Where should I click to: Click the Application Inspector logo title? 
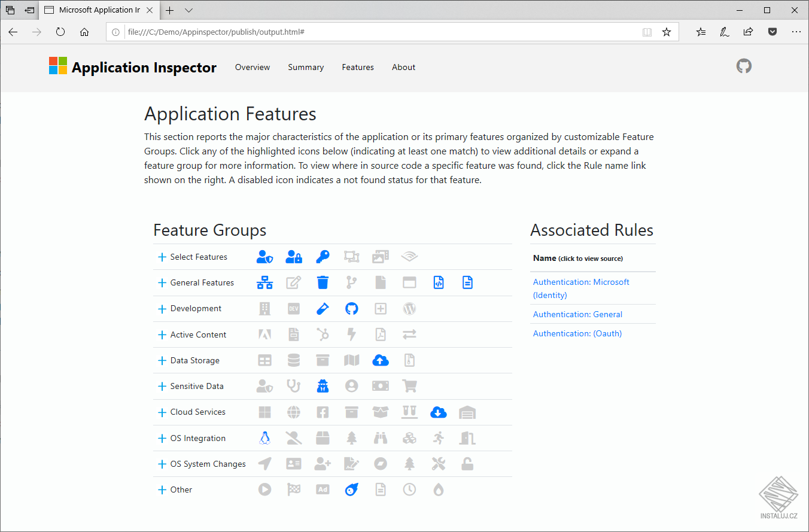[133, 67]
